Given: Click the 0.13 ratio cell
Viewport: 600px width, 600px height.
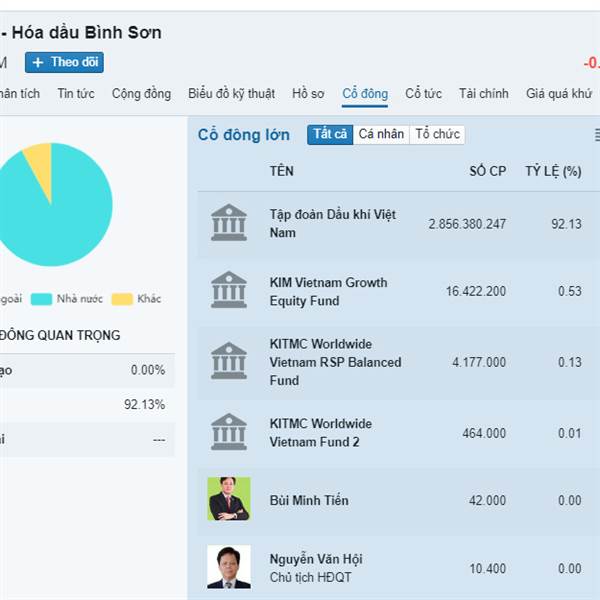Looking at the screenshot, I should tap(570, 362).
